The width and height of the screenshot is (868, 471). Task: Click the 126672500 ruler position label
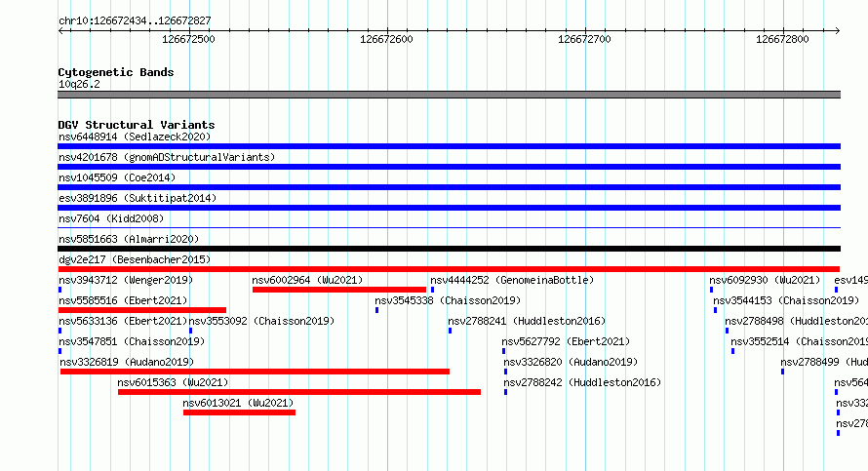click(x=188, y=39)
